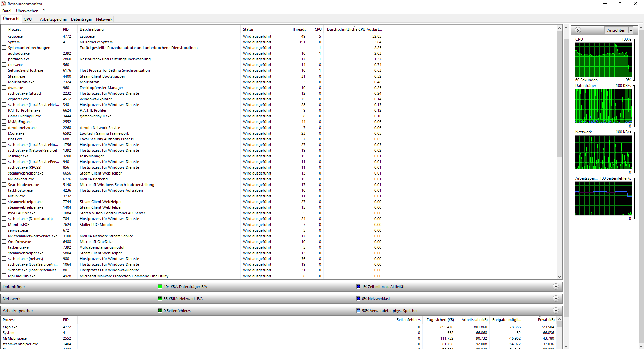Check the Taskmgr.exe checkbox
The width and height of the screenshot is (644, 349).
pos(4,156)
